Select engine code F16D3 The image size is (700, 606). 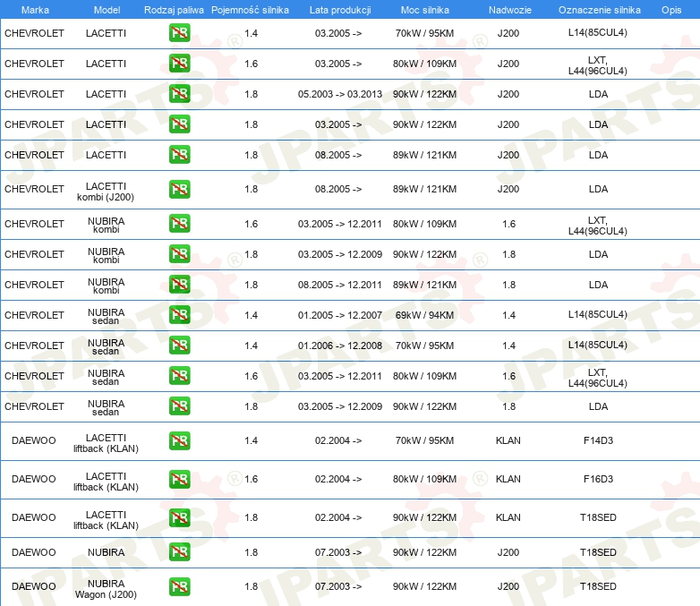[598, 479]
